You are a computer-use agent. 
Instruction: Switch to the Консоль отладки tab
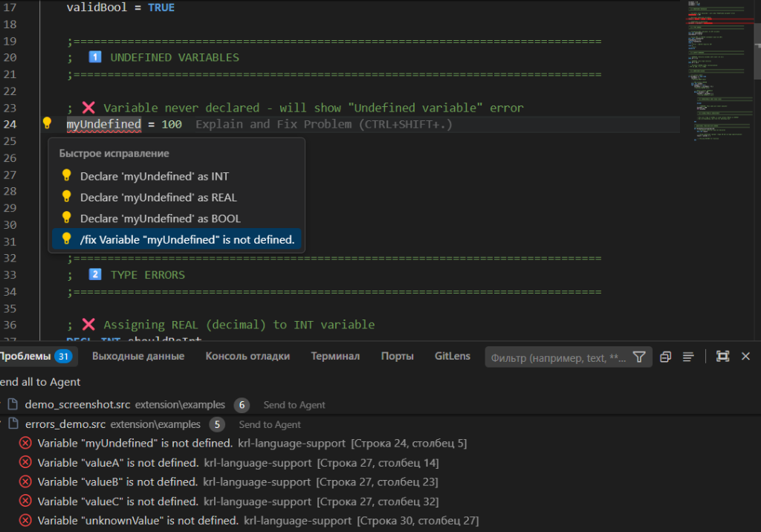tap(247, 357)
